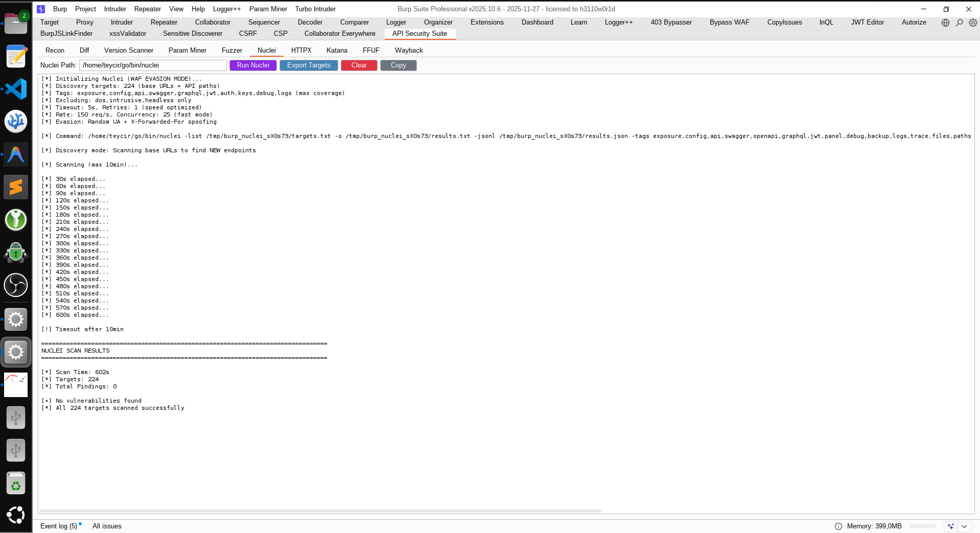The image size is (980, 533).
Task: Click the Export Targets button
Action: tap(309, 65)
